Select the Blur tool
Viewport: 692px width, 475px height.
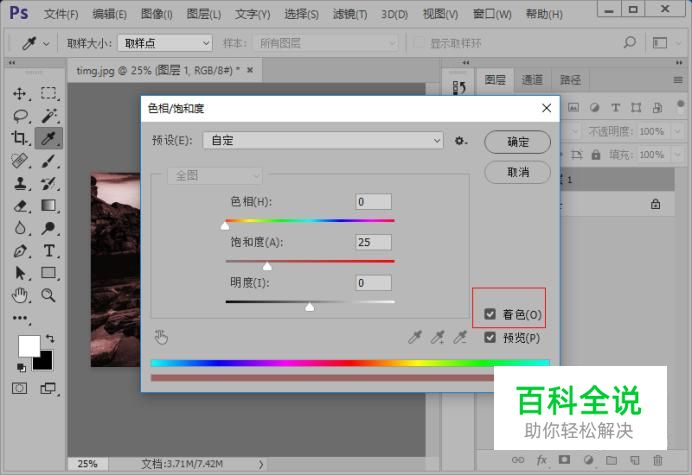pyautogui.click(x=19, y=228)
